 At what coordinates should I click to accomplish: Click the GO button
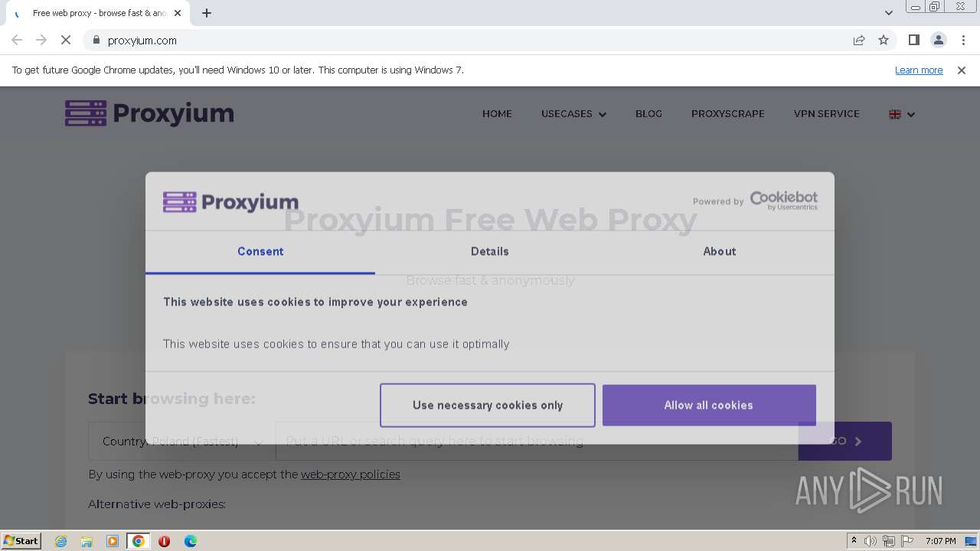845,441
